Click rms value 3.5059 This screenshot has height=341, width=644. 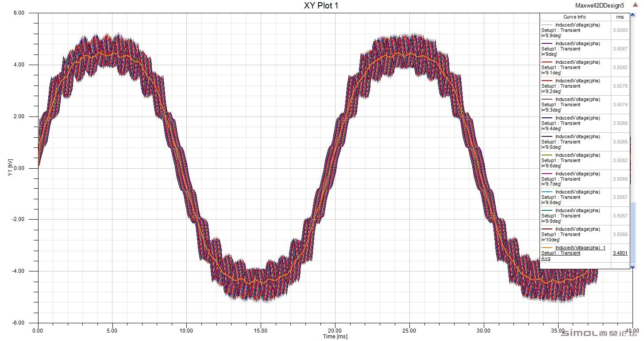click(x=620, y=179)
